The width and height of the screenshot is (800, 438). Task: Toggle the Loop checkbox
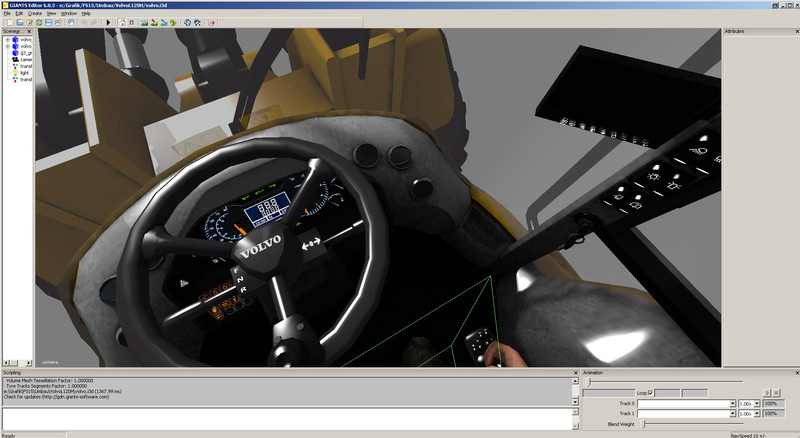[650, 393]
